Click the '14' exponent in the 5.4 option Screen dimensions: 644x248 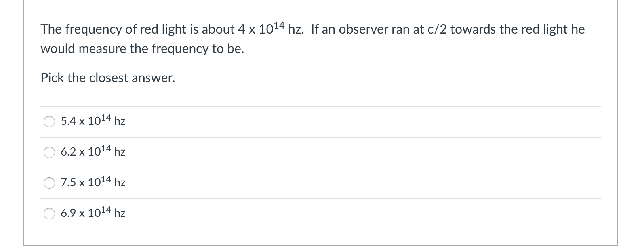click(x=105, y=118)
